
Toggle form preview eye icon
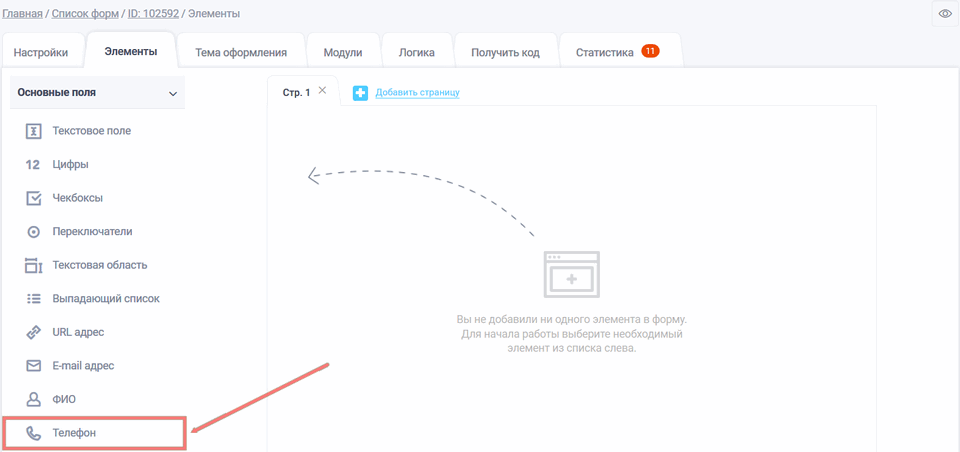click(944, 13)
